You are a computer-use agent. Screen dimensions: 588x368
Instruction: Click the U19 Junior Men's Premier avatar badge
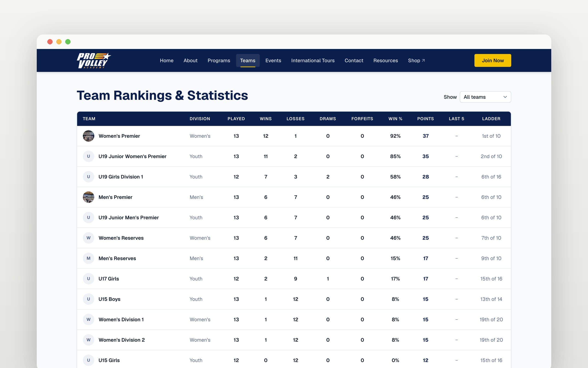pos(88,218)
